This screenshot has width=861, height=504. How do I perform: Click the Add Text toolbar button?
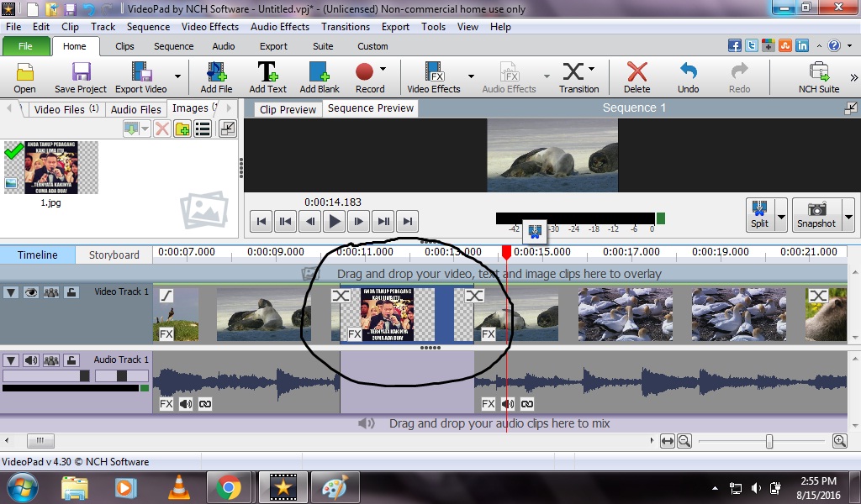[268, 78]
